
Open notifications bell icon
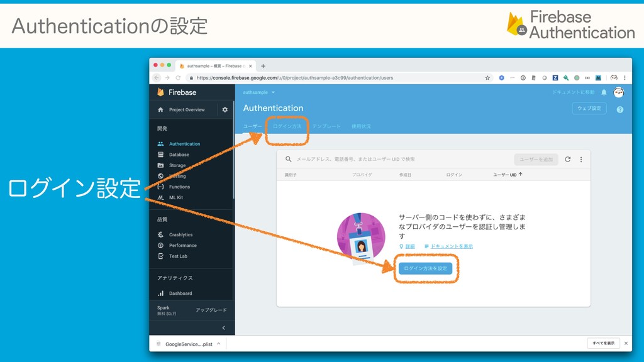604,92
